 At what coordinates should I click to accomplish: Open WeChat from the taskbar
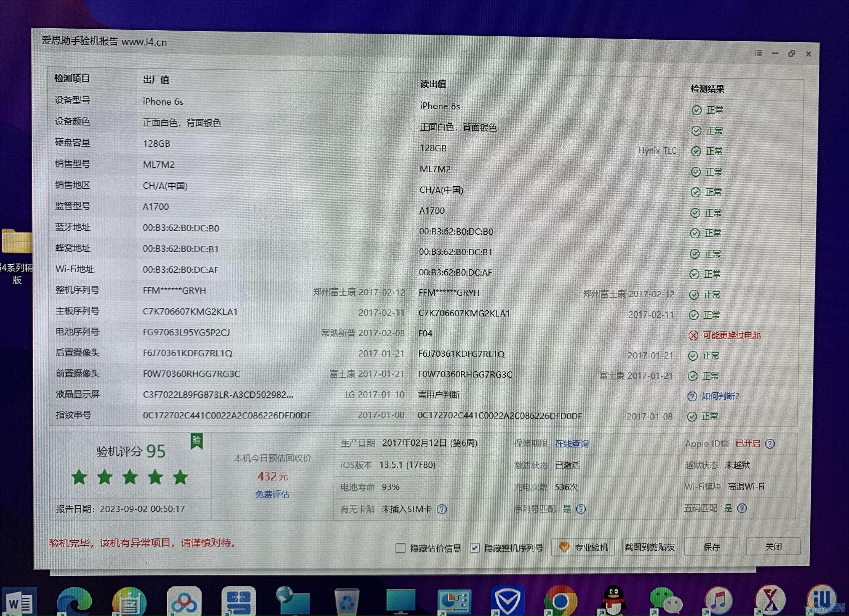tap(666, 602)
